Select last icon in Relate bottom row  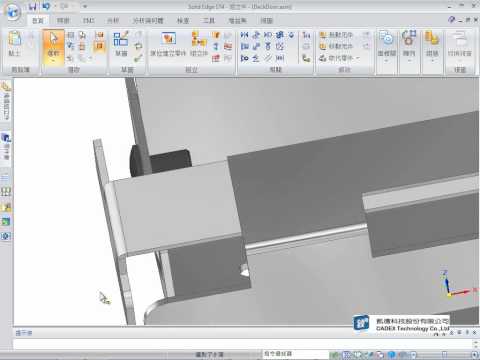click(x=280, y=58)
